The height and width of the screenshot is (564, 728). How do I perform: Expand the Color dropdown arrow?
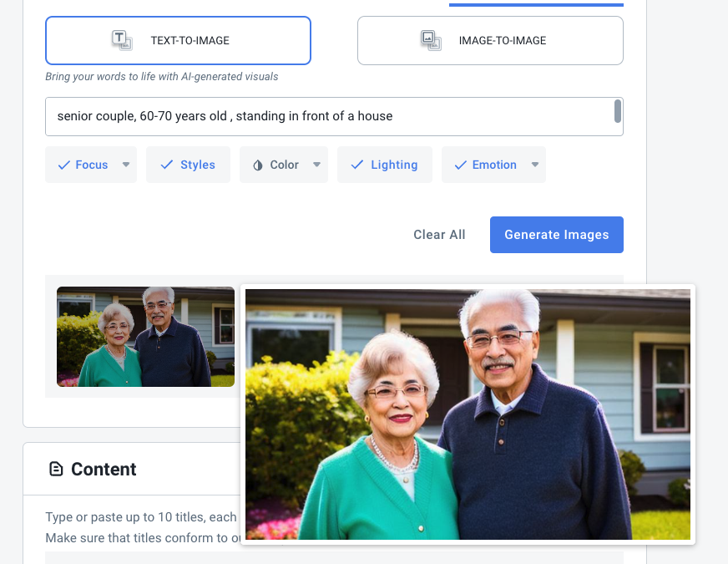[316, 165]
